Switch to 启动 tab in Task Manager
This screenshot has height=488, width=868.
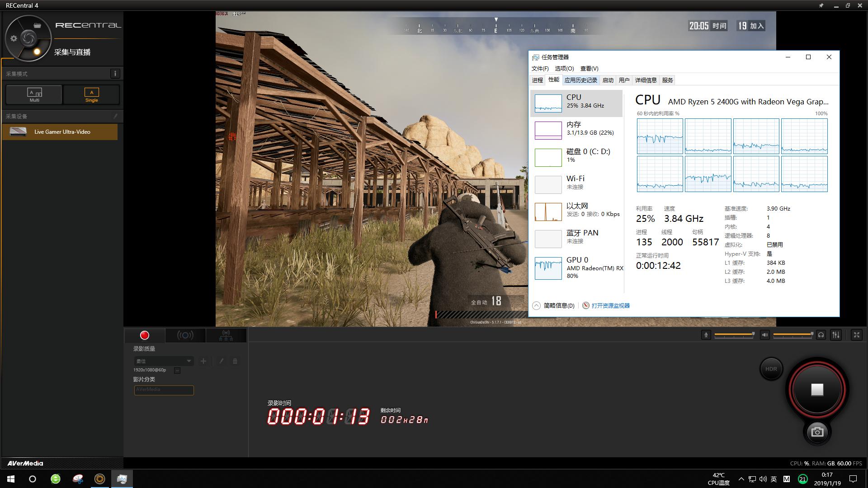[608, 80]
